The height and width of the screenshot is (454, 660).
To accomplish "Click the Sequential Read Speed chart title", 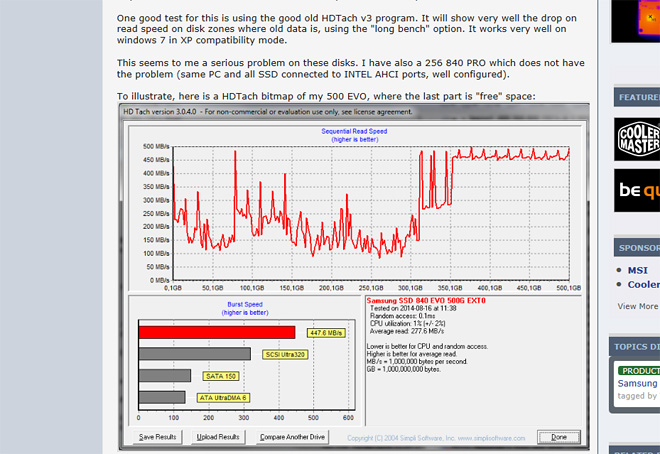I will click(354, 131).
